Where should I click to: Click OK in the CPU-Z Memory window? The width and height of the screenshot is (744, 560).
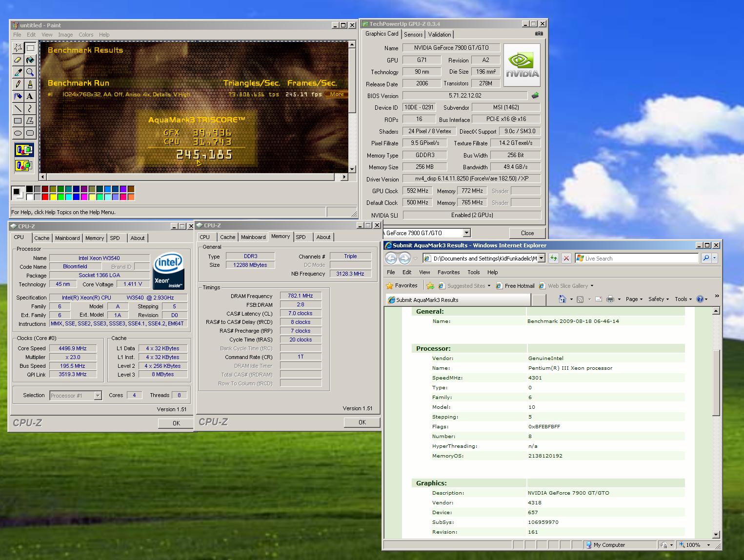(x=362, y=422)
